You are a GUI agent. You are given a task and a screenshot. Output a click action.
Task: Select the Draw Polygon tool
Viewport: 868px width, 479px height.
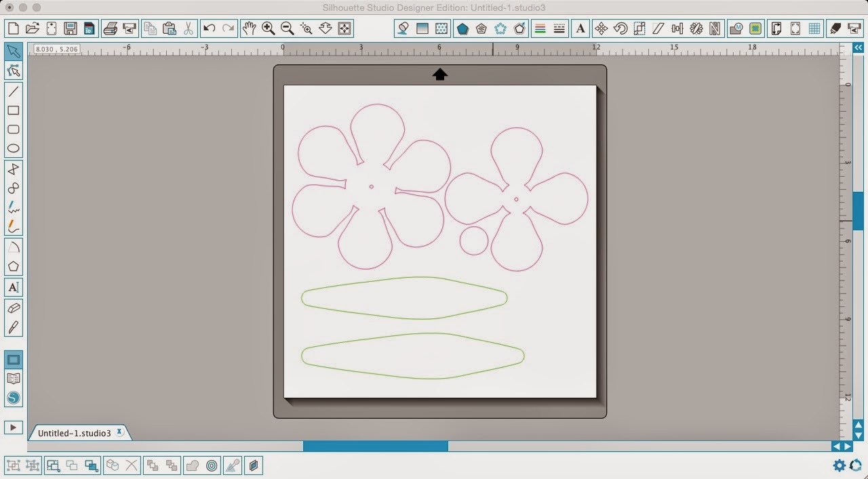[x=14, y=169]
